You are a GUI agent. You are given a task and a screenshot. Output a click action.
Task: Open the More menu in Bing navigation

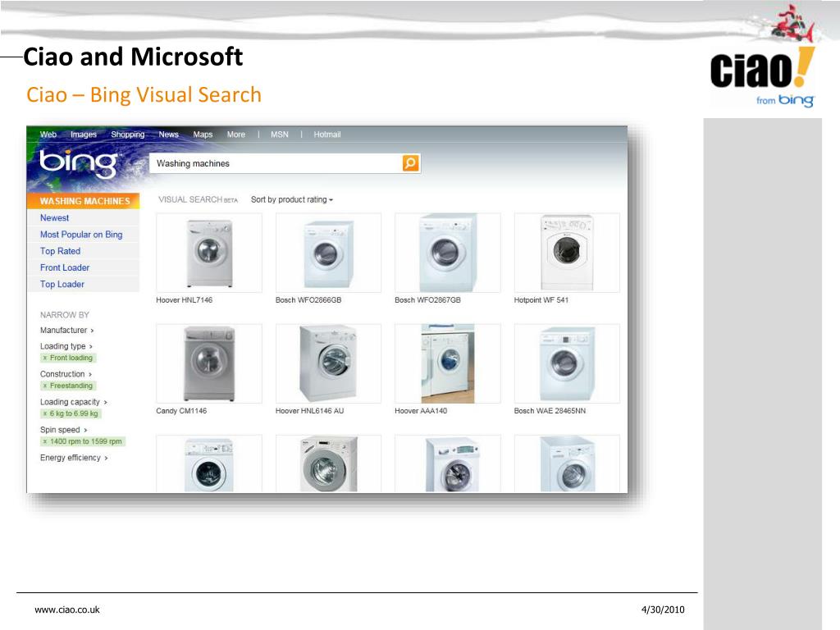(x=235, y=135)
